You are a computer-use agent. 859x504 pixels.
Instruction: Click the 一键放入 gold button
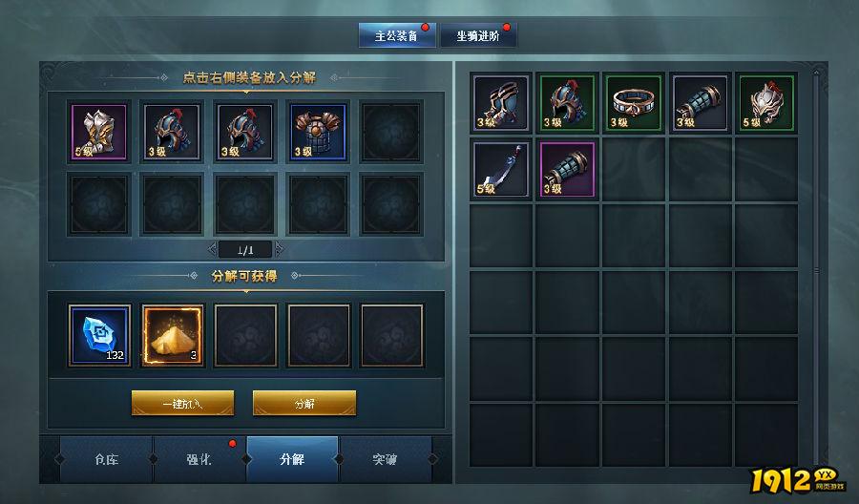(x=182, y=403)
